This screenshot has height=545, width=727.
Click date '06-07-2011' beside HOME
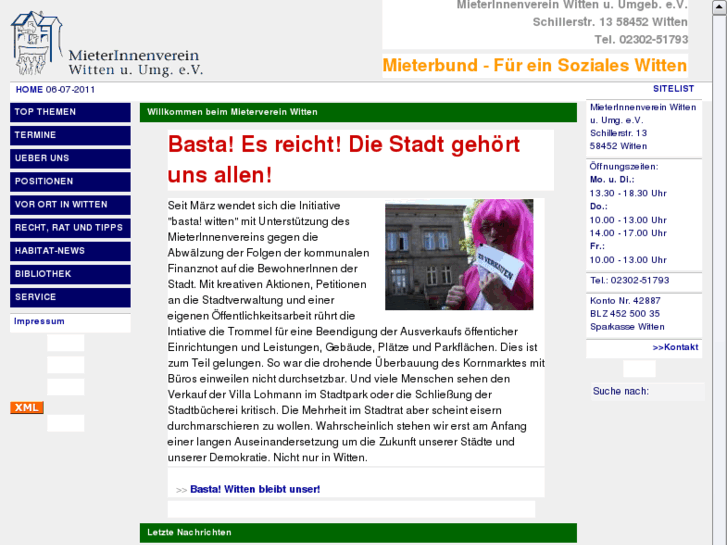point(70,90)
